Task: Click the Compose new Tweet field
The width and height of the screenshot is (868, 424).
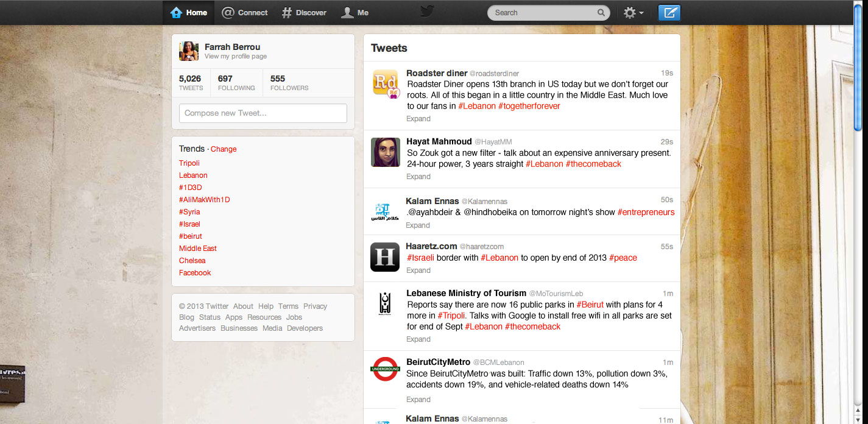Action: click(263, 113)
